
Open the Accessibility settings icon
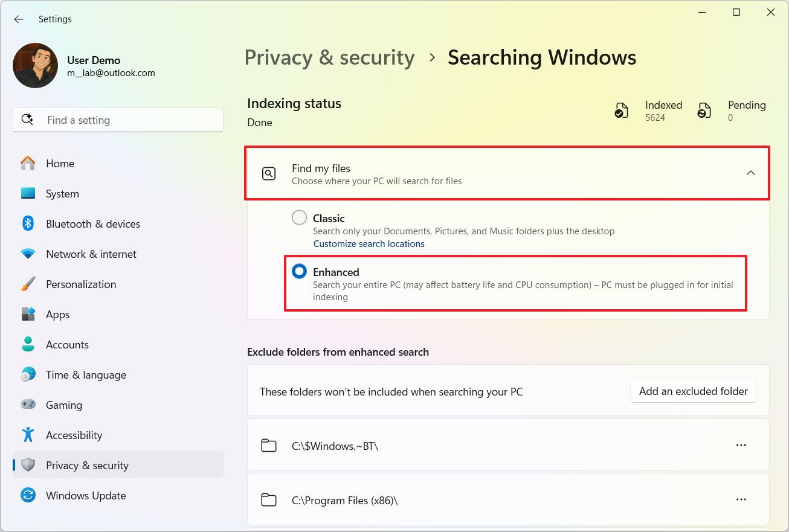(28, 435)
